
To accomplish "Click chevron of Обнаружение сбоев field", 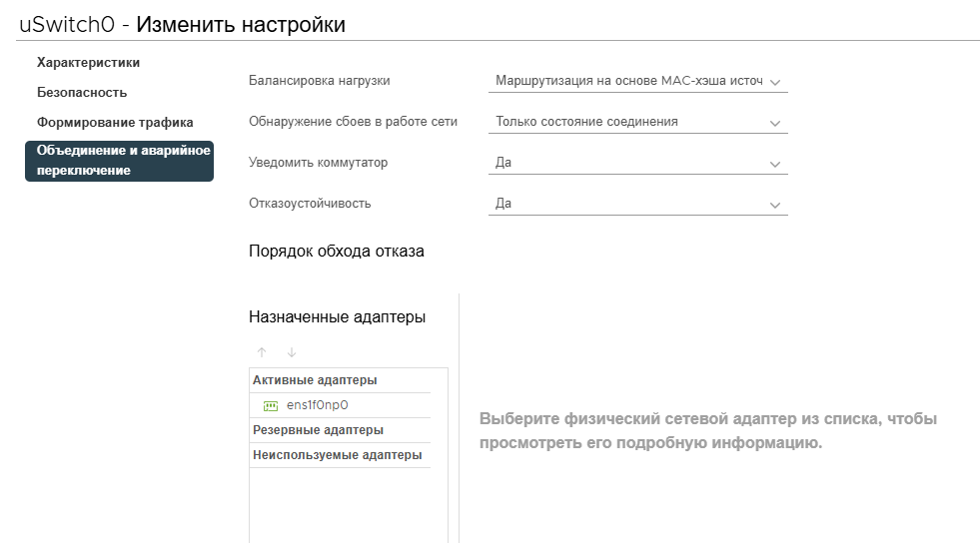I will (x=775, y=124).
